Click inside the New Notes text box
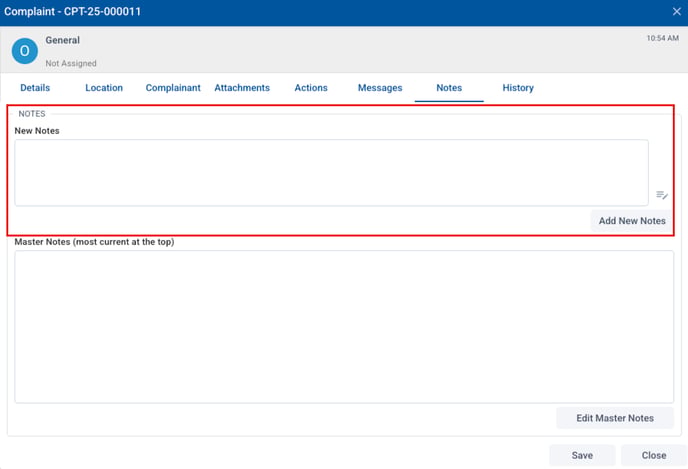688x469 pixels. [331, 172]
